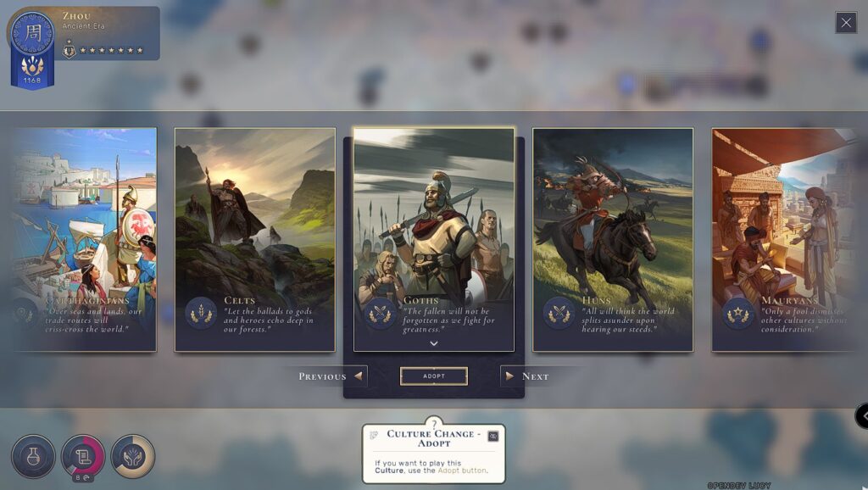Open the science flask circular button
This screenshot has width=868, height=490.
click(x=33, y=456)
